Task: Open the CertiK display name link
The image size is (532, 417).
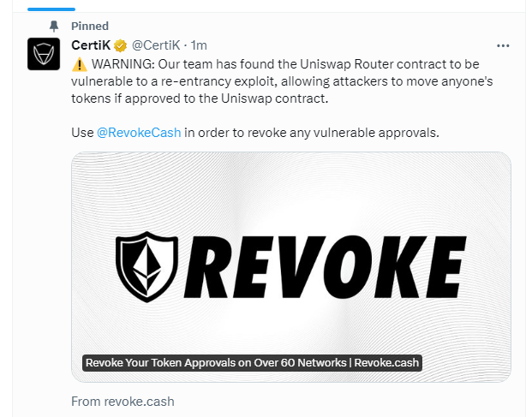Action: [91, 45]
